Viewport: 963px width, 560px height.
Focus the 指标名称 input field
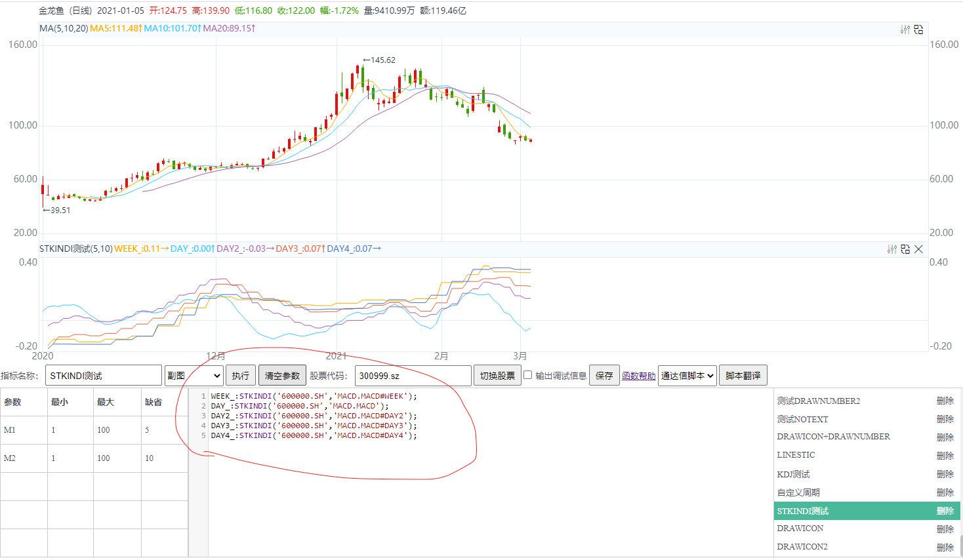(x=104, y=376)
